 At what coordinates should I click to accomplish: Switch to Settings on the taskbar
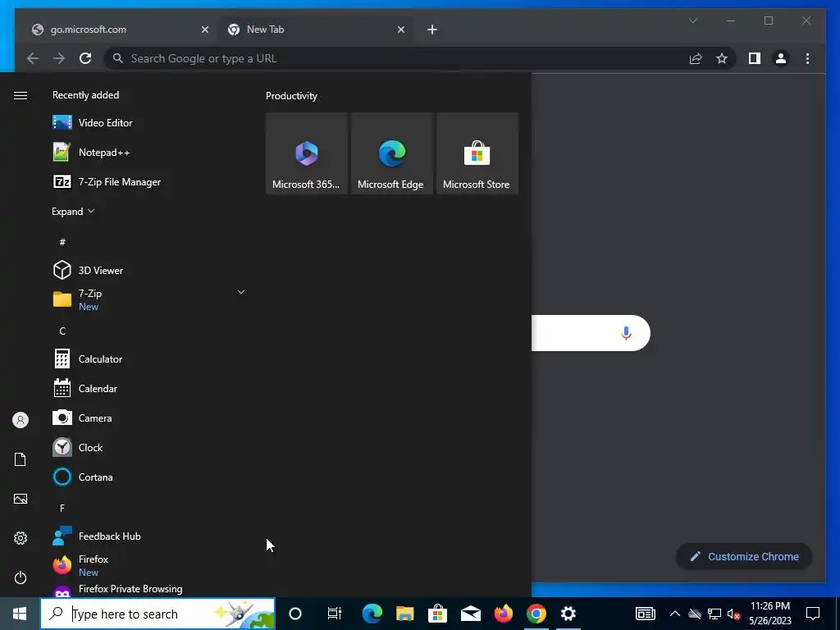[568, 614]
